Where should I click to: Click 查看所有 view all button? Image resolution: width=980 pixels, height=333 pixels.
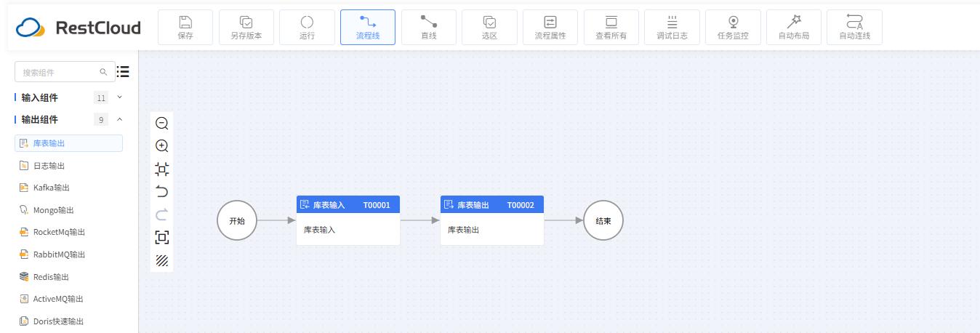611,28
